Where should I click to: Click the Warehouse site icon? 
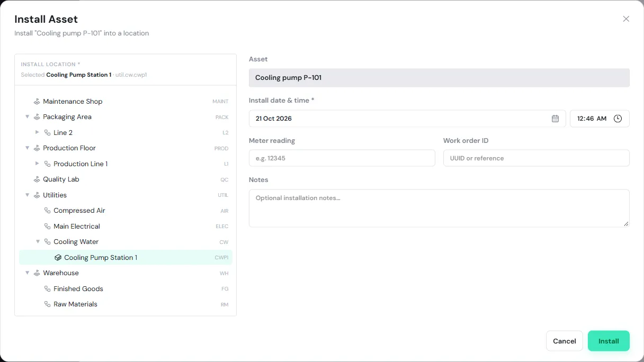(37, 273)
